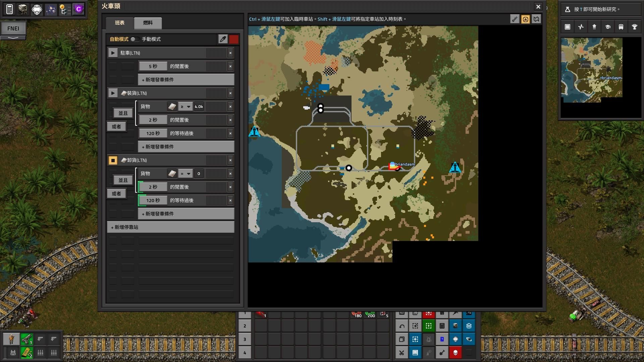Open production statistics graph icon

click(581, 27)
